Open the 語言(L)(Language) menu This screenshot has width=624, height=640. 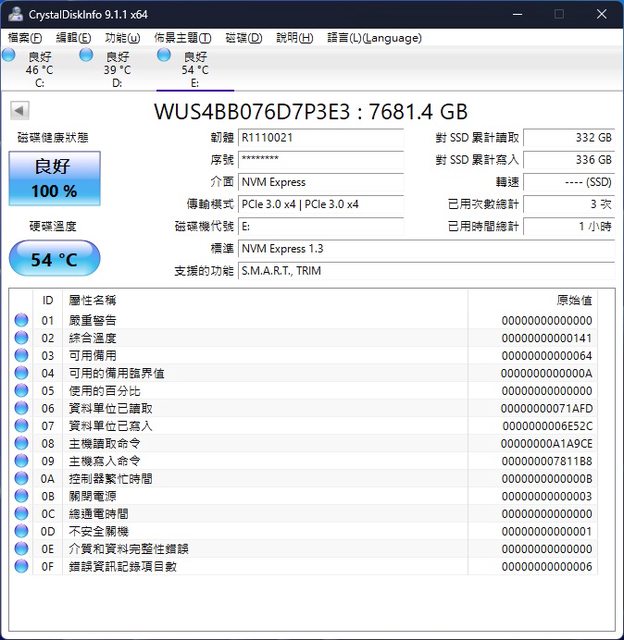point(374,38)
